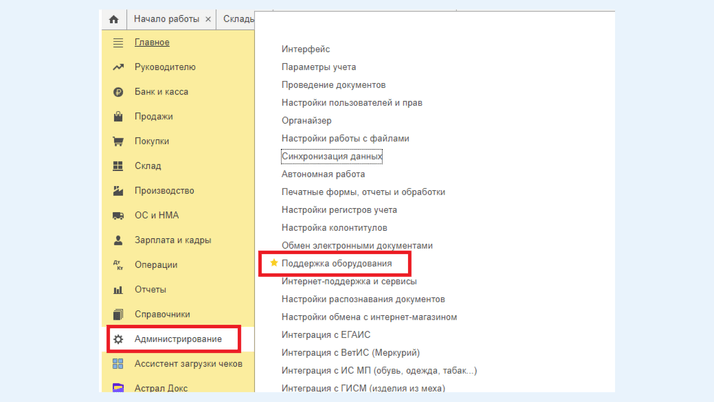Open Автономная работа
714x402 pixels.
[323, 174]
